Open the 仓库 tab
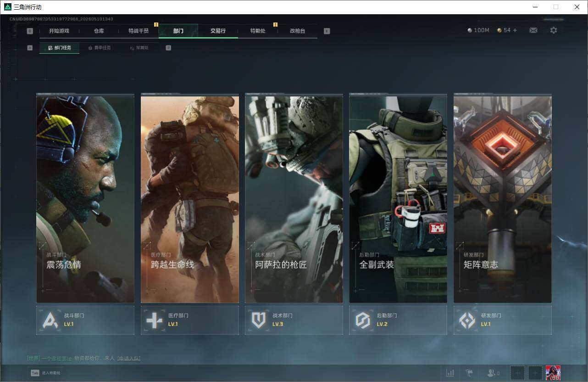Image resolution: width=588 pixels, height=382 pixels. tap(99, 31)
